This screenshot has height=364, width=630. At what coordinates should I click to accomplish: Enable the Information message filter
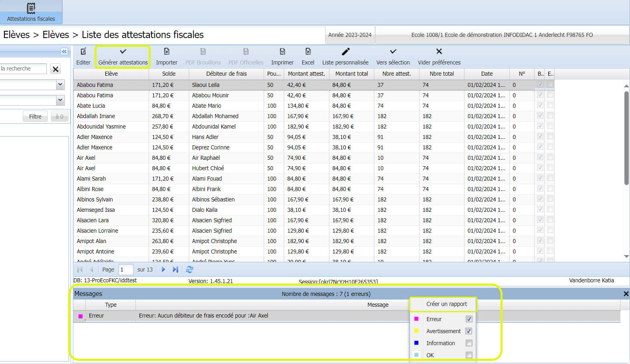coord(469,343)
